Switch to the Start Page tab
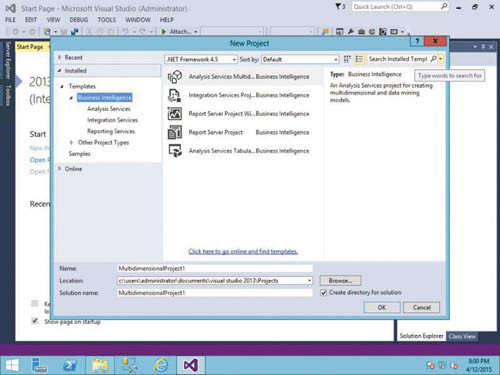500x375 pixels. tap(30, 47)
